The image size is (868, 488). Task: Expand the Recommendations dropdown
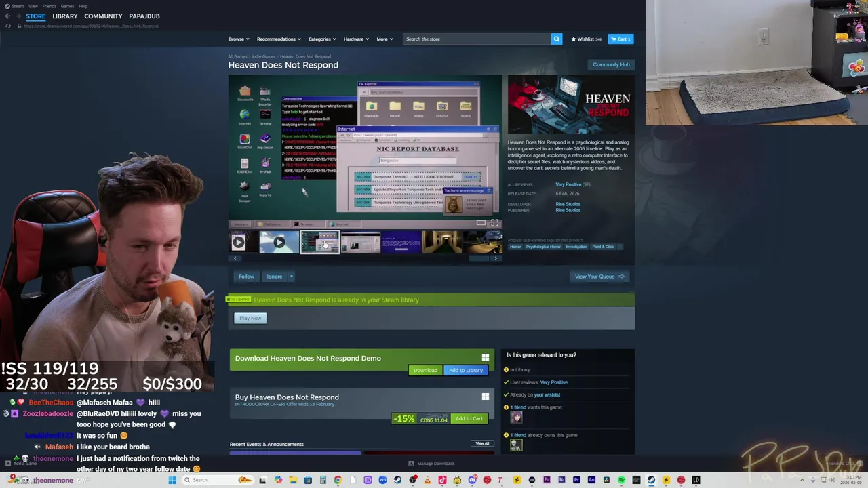point(278,39)
